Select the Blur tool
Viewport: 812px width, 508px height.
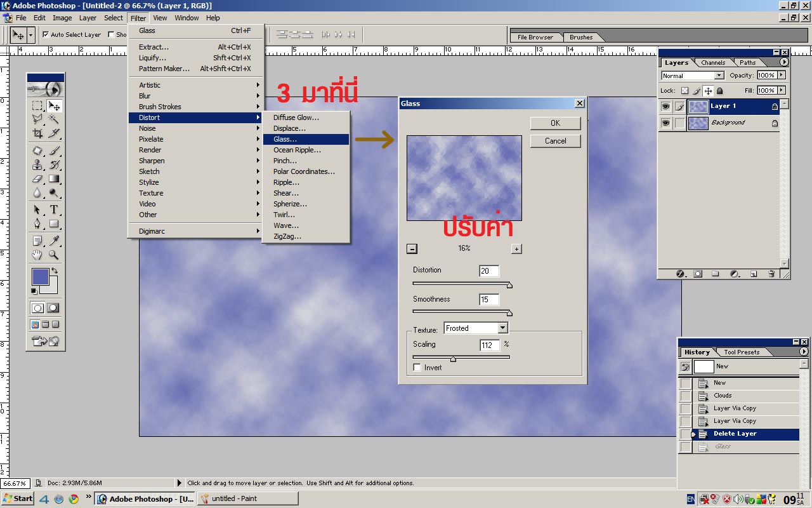(x=37, y=193)
